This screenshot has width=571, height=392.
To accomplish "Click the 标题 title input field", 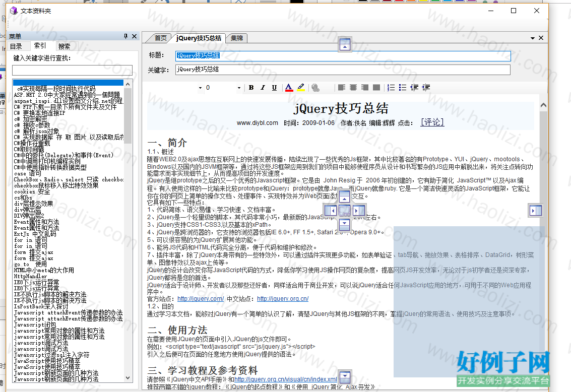I will point(343,56).
